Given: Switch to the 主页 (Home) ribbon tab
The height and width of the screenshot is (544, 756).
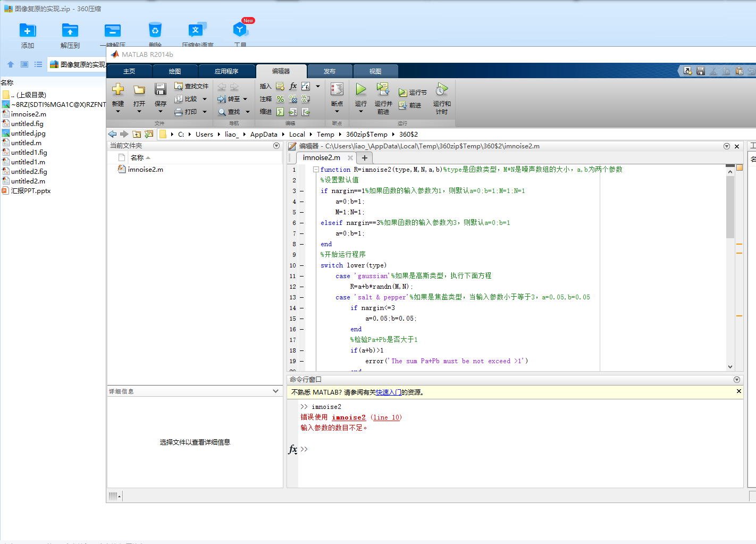Looking at the screenshot, I should 129,71.
